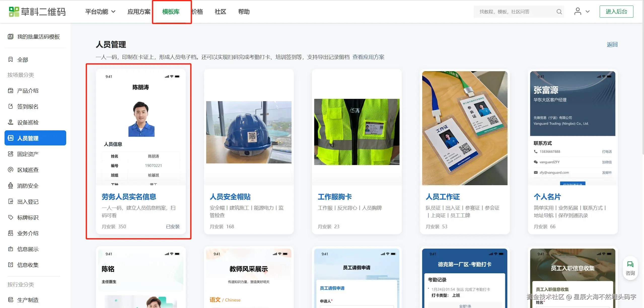This screenshot has height=308, width=644.
Task: Select the 设备巡检 sidebar icon
Action: point(11,122)
